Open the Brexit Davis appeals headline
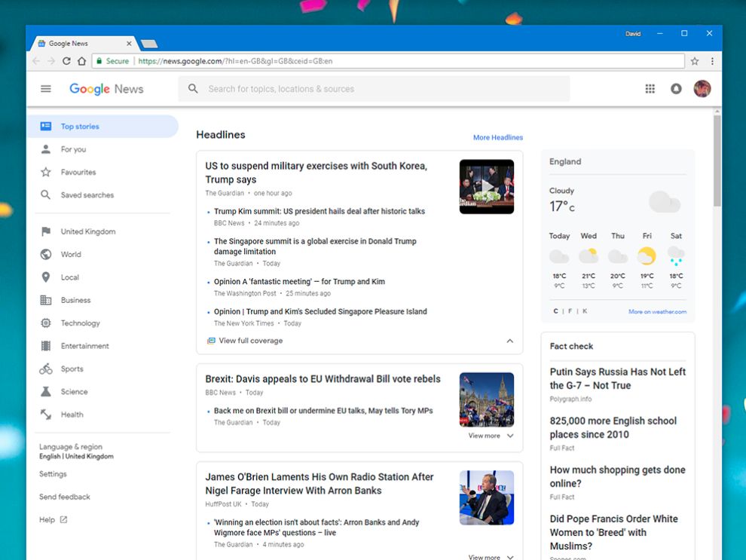This screenshot has height=560, width=746. [x=323, y=378]
